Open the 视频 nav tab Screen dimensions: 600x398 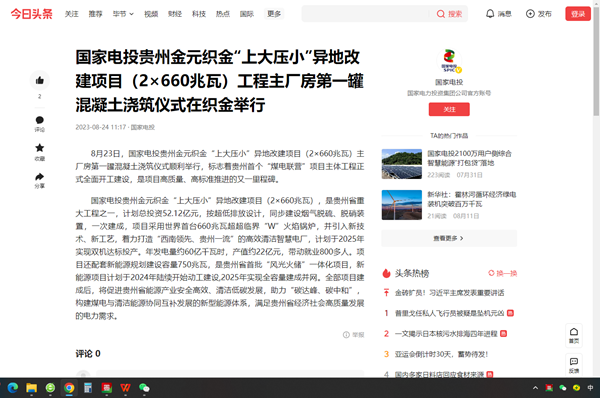tap(151, 14)
